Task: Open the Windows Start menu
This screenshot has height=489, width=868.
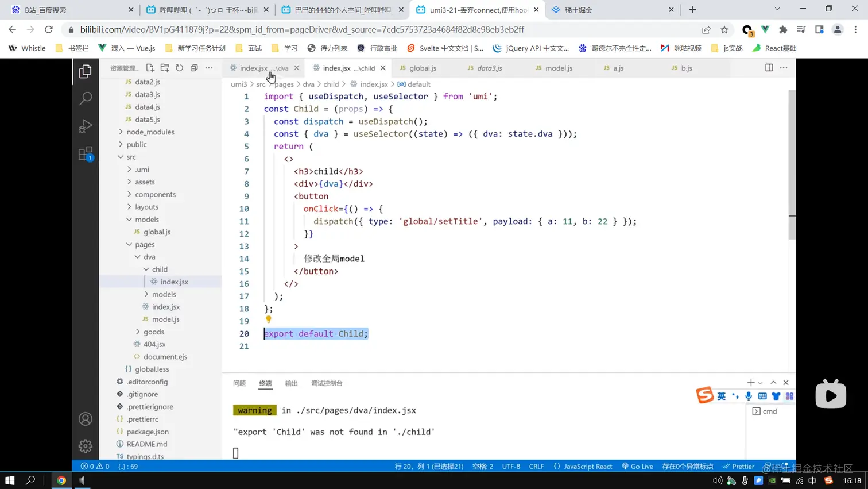Action: click(x=10, y=480)
